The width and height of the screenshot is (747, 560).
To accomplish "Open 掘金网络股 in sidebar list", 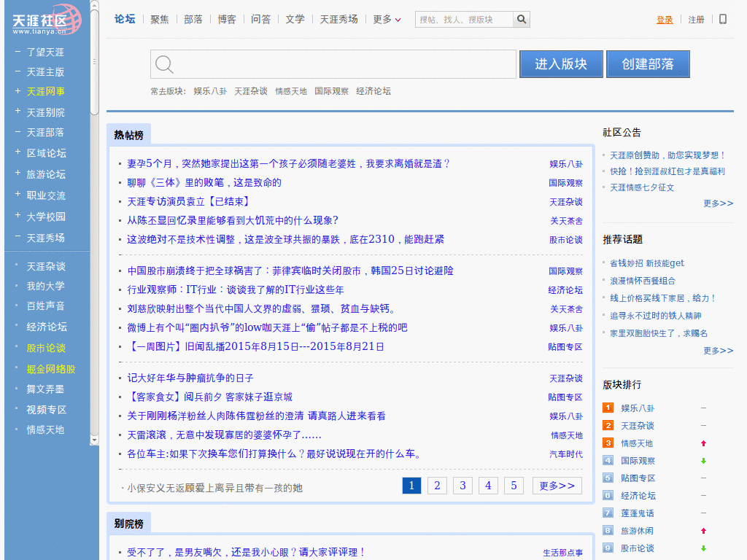I will coord(51,369).
